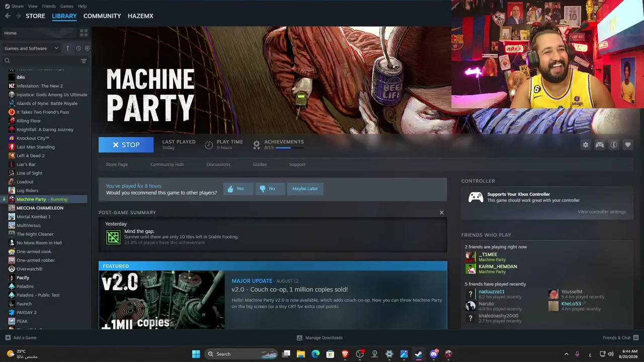
Task: Expand the Games and Software dropdown
Action: 31,48
